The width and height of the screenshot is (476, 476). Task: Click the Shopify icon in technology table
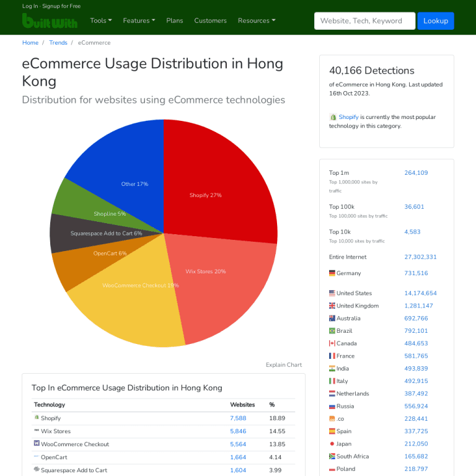click(x=37, y=417)
